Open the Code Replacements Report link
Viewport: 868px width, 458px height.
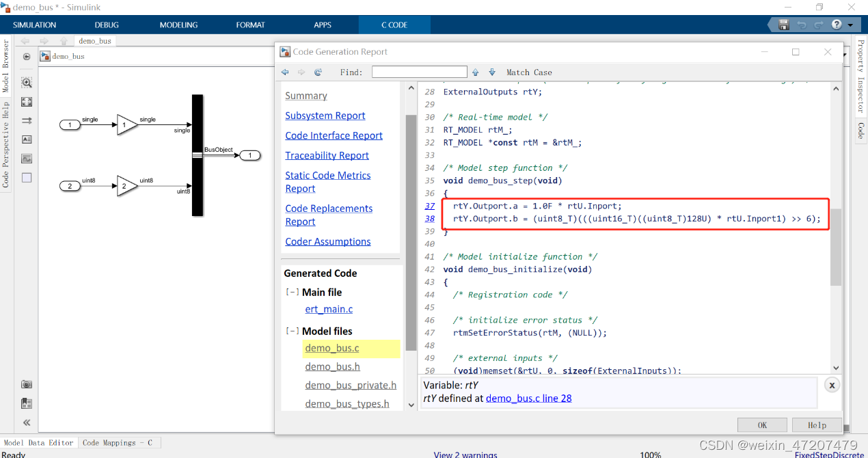click(329, 215)
